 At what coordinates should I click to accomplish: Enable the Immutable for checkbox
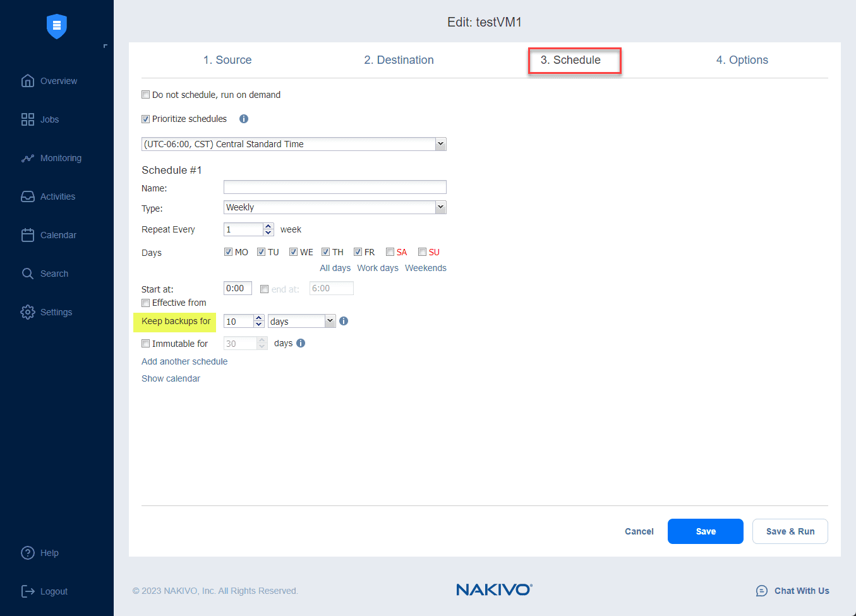click(x=146, y=344)
